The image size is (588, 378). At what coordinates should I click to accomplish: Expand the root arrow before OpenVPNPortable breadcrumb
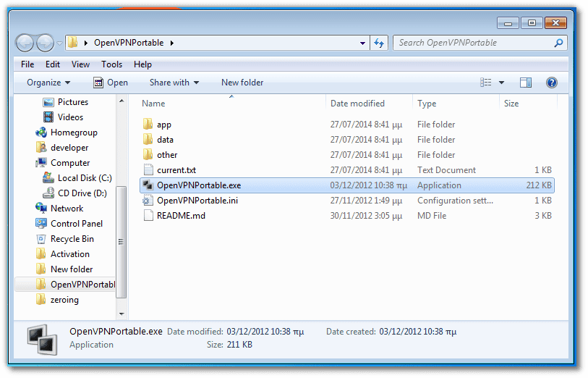[x=86, y=43]
